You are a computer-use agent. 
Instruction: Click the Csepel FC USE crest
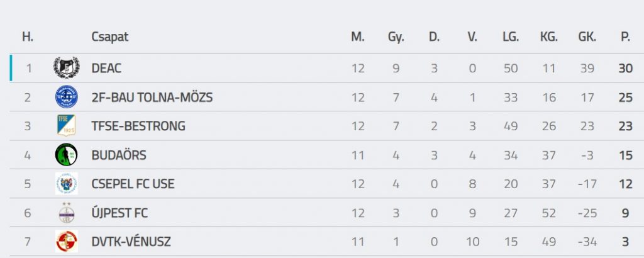coord(66,184)
